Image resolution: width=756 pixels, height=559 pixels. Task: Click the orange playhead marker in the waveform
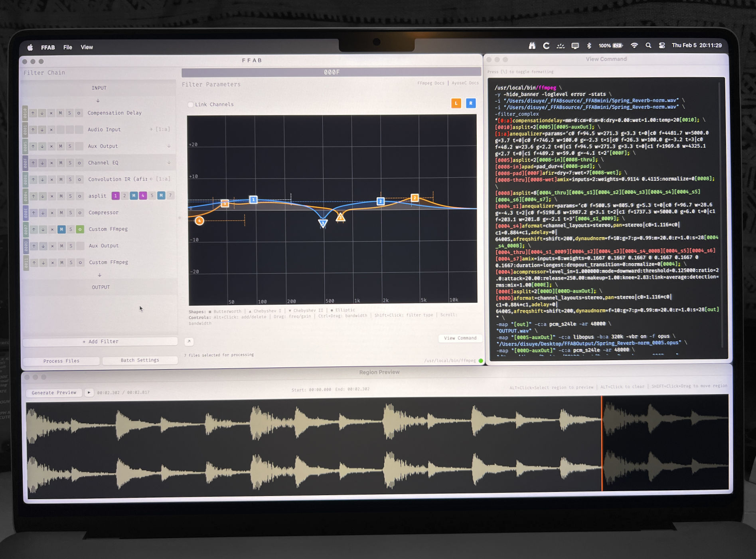[x=602, y=443]
